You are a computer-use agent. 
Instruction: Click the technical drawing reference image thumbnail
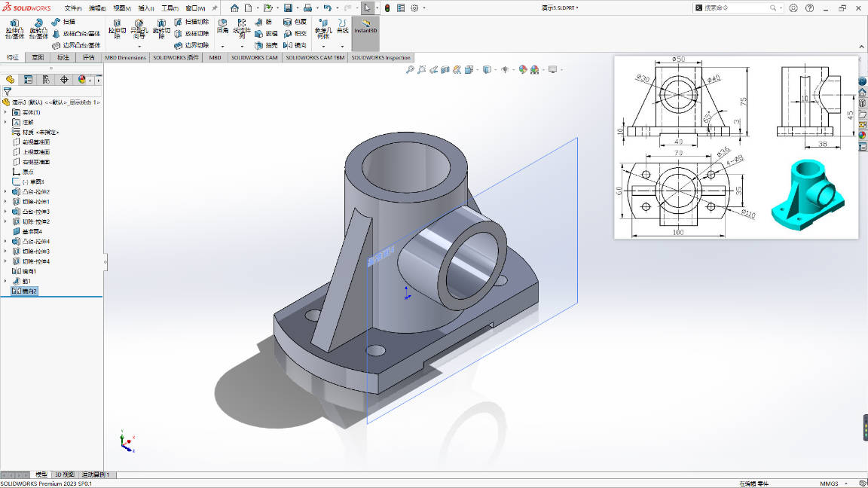(736, 147)
